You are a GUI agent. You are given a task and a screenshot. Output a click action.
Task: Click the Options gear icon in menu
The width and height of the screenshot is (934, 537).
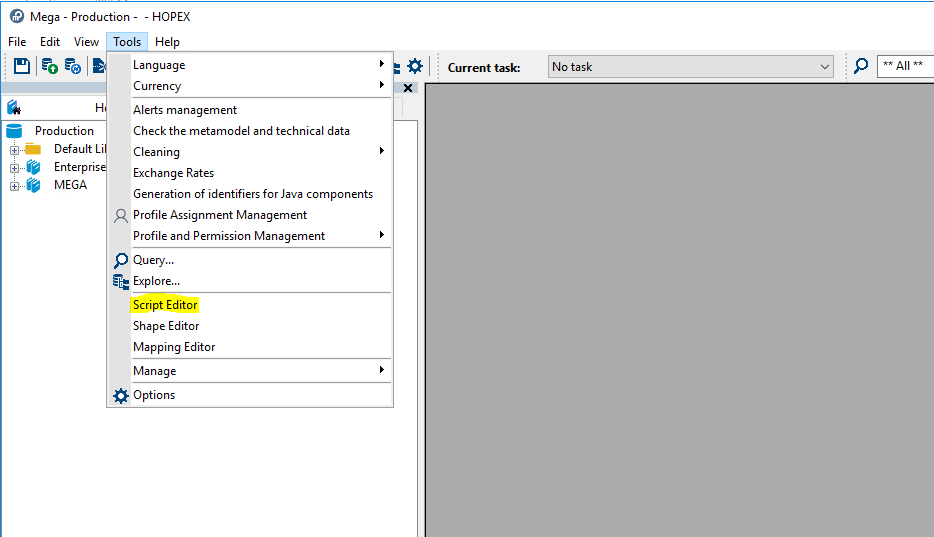coord(121,395)
